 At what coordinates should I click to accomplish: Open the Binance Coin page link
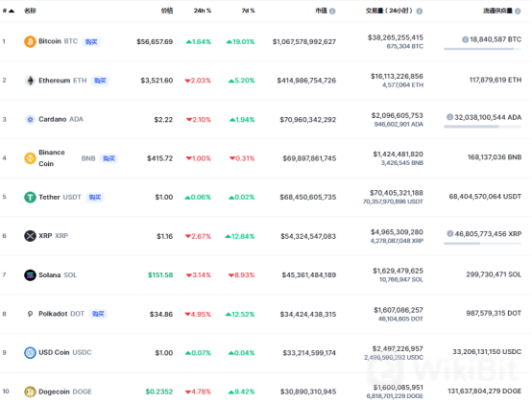coord(52,158)
